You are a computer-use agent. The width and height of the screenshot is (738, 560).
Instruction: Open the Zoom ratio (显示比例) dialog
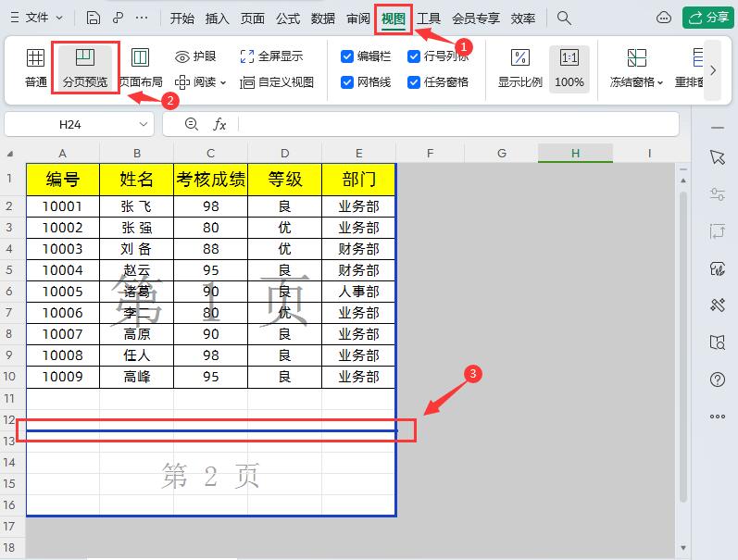click(x=520, y=68)
